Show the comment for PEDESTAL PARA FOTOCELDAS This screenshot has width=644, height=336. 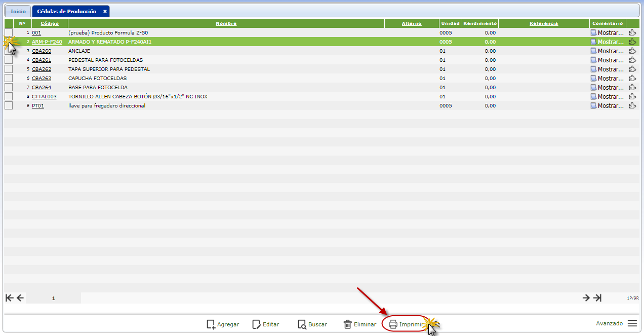coord(608,60)
